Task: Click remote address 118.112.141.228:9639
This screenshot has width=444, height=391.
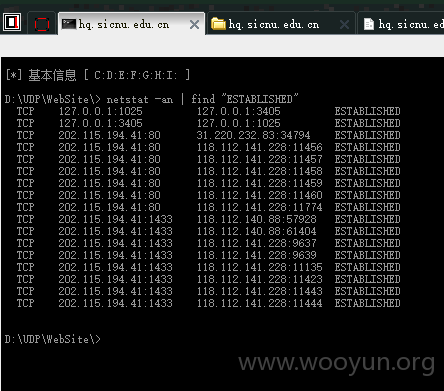Action: (256, 255)
